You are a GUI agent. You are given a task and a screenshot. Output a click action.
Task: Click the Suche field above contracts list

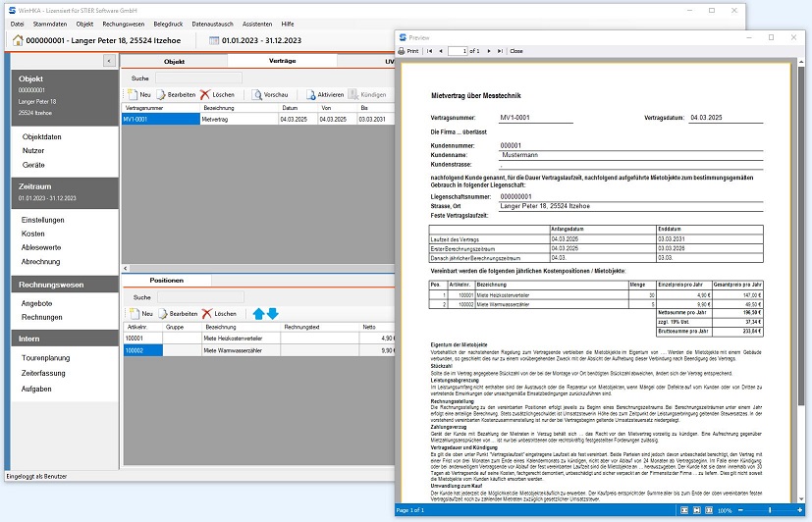click(197, 78)
